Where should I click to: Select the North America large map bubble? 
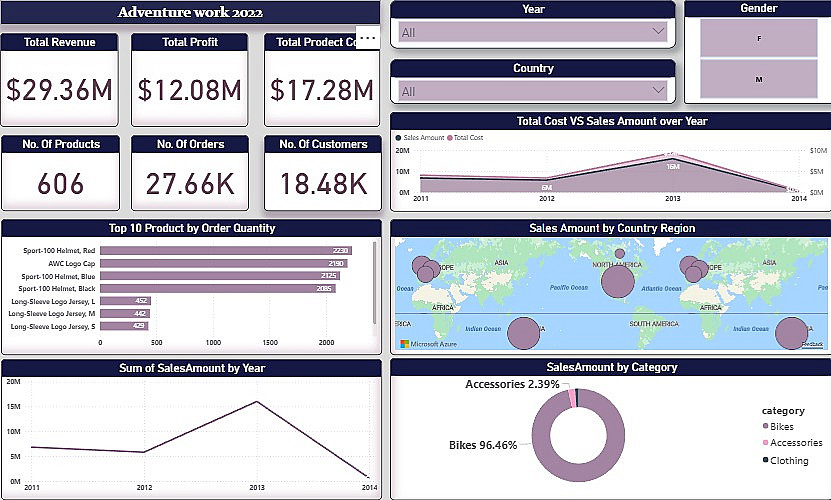[618, 281]
